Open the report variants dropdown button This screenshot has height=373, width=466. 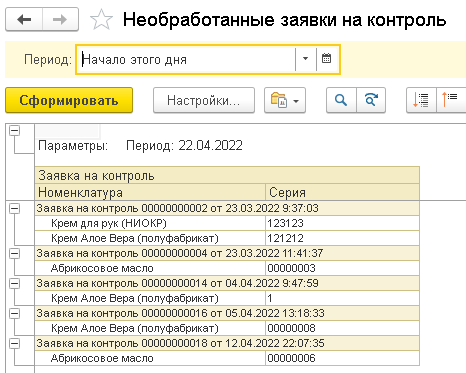point(285,100)
